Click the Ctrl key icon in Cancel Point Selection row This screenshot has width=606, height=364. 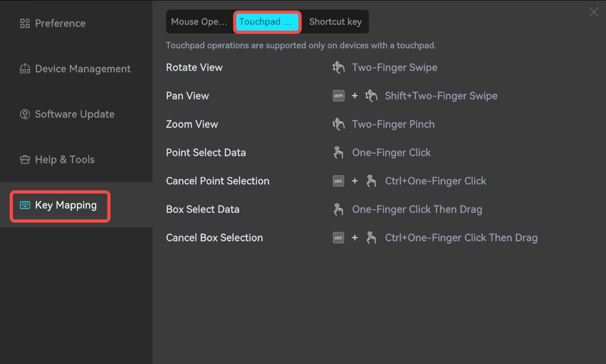(x=339, y=181)
